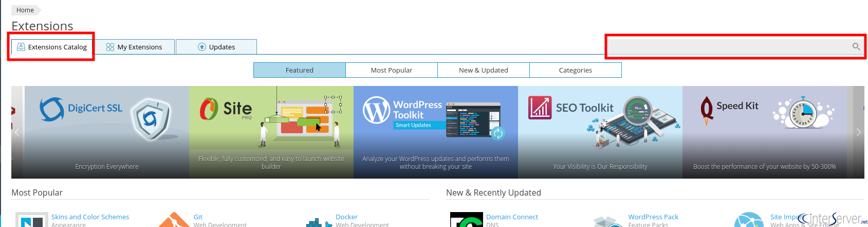
Task: Click the Home breadcrumb link
Action: click(x=25, y=10)
